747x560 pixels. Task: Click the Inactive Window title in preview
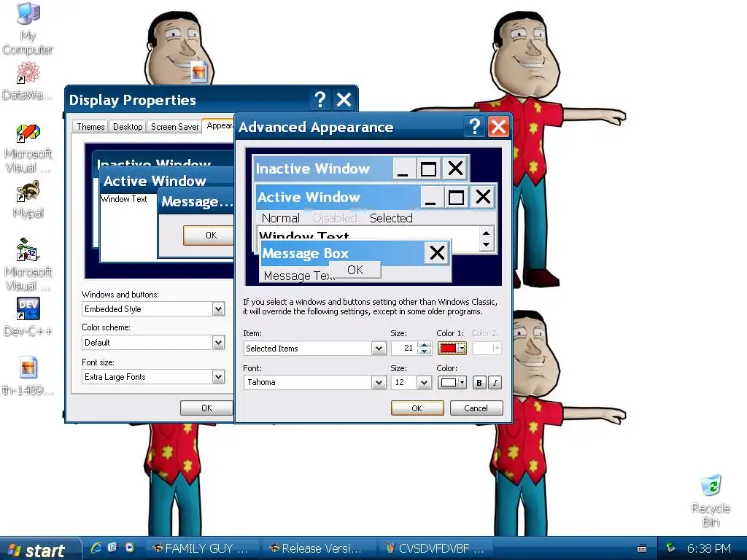(x=312, y=168)
